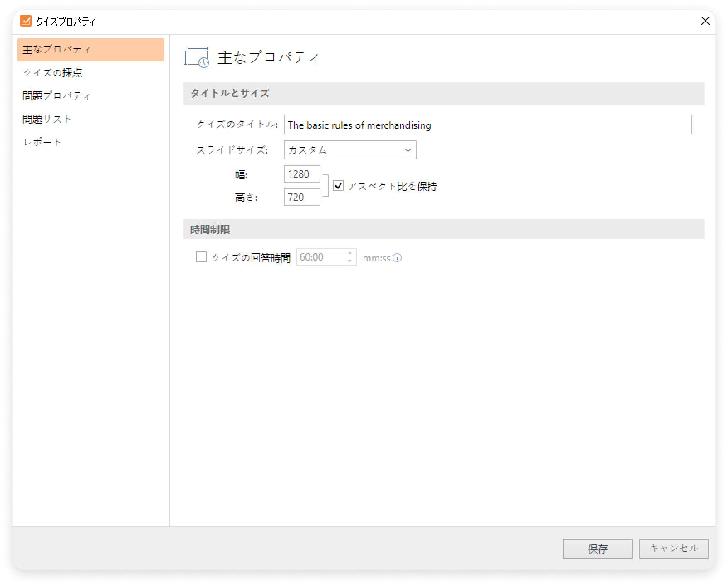This screenshot has height=586, width=728.
Task: Select the width field showing 1280
Action: click(301, 174)
